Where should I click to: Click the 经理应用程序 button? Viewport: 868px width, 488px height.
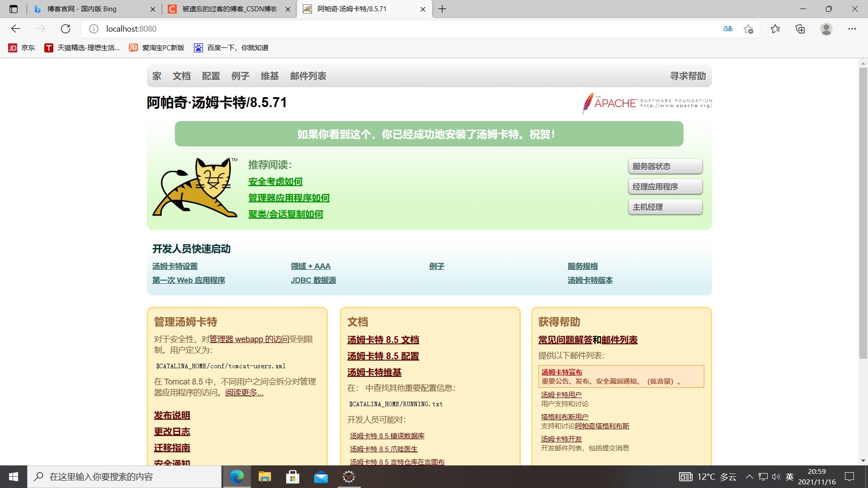tap(665, 187)
